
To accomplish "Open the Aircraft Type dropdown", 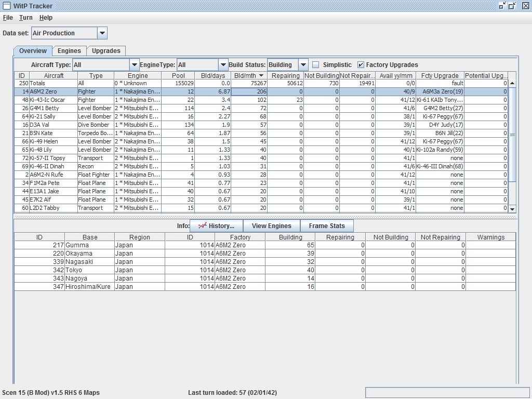I will (135, 65).
